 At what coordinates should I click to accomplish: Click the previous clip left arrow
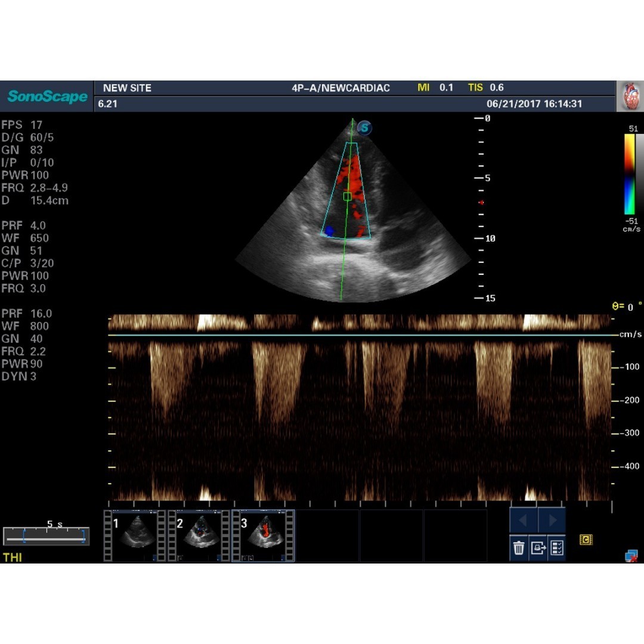524,521
